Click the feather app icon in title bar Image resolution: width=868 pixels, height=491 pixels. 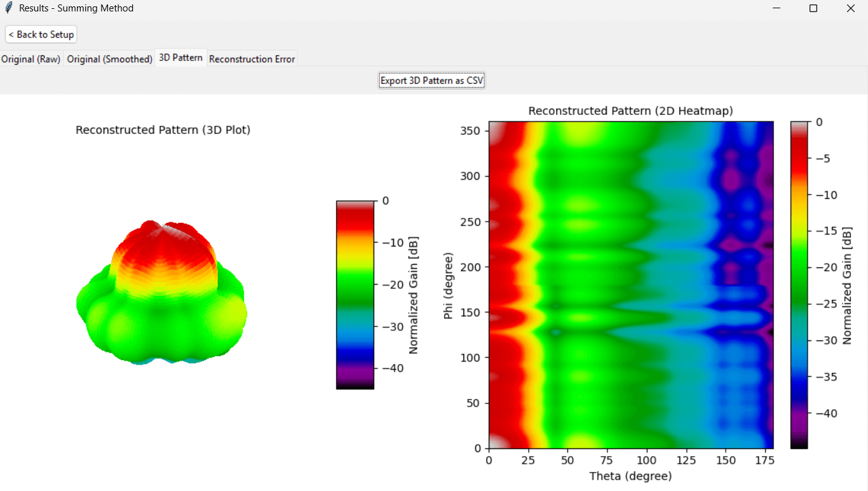[8, 8]
